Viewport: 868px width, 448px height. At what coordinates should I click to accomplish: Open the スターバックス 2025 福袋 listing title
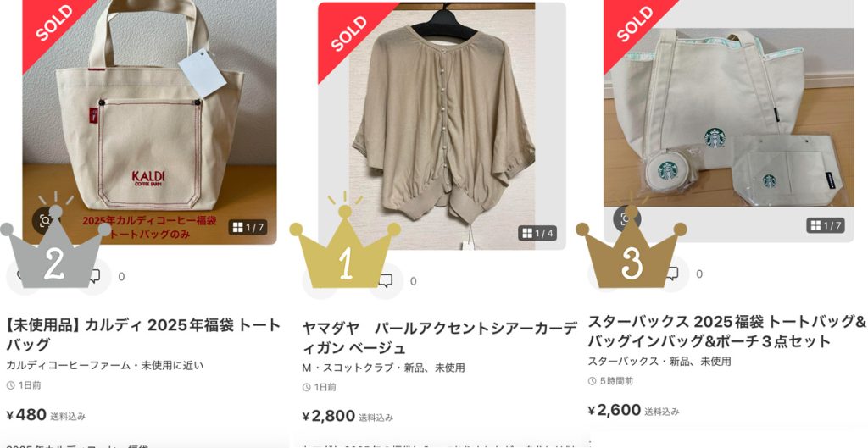tap(726, 331)
